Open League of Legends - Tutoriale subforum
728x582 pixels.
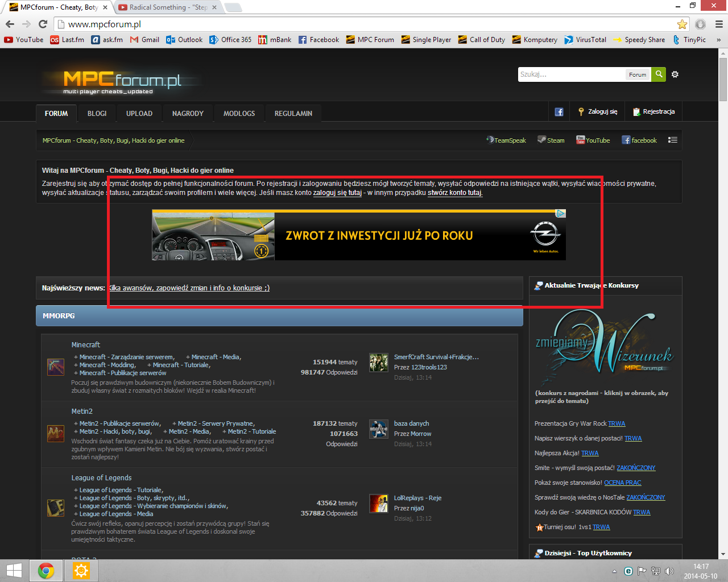tap(121, 490)
